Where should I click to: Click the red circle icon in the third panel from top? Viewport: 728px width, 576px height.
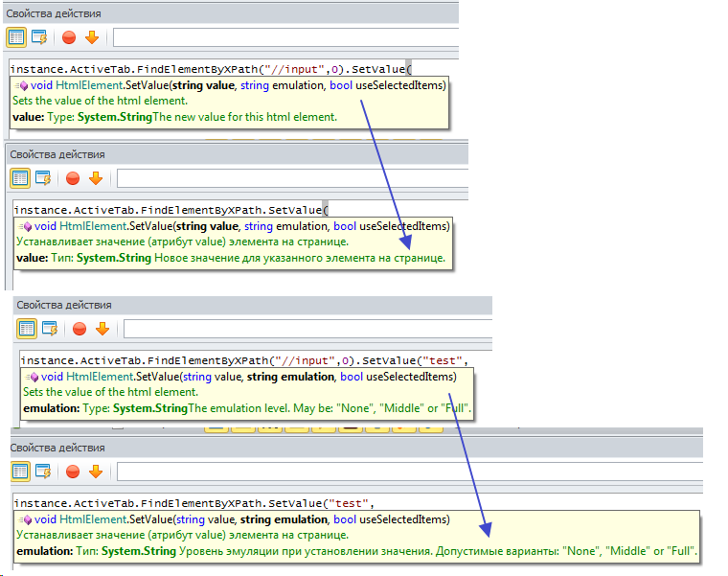tap(80, 329)
